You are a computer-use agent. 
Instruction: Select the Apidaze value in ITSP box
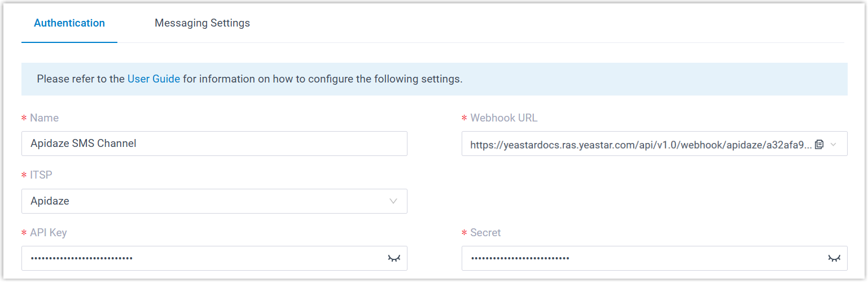point(50,201)
